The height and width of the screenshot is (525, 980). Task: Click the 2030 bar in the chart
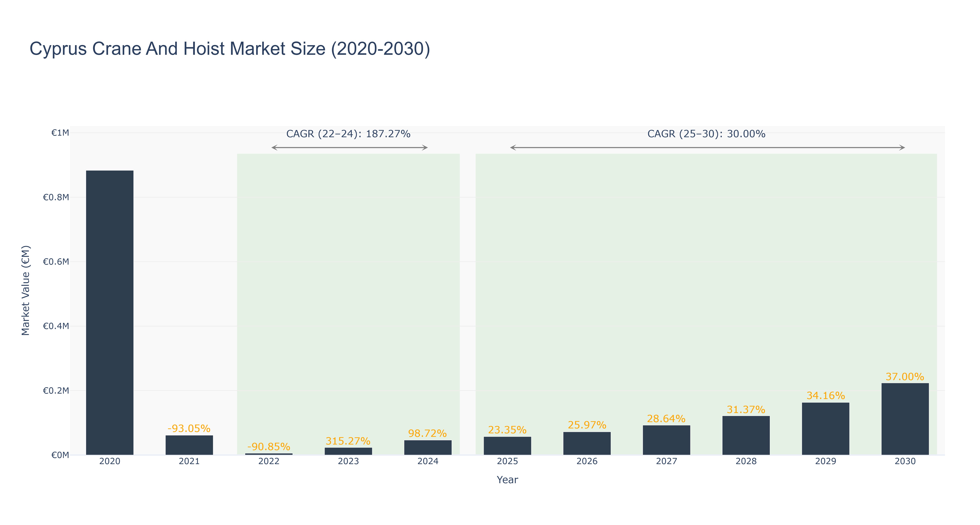[905, 419]
